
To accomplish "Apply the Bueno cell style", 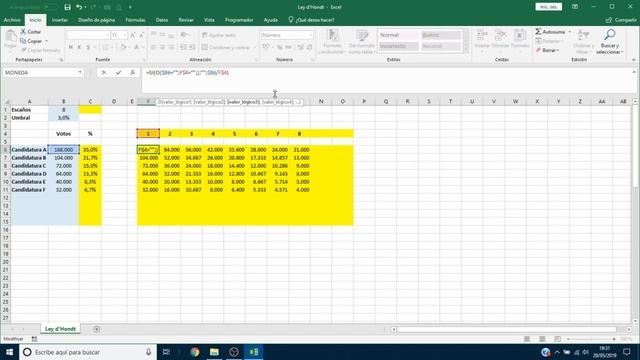I will (x=441, y=35).
